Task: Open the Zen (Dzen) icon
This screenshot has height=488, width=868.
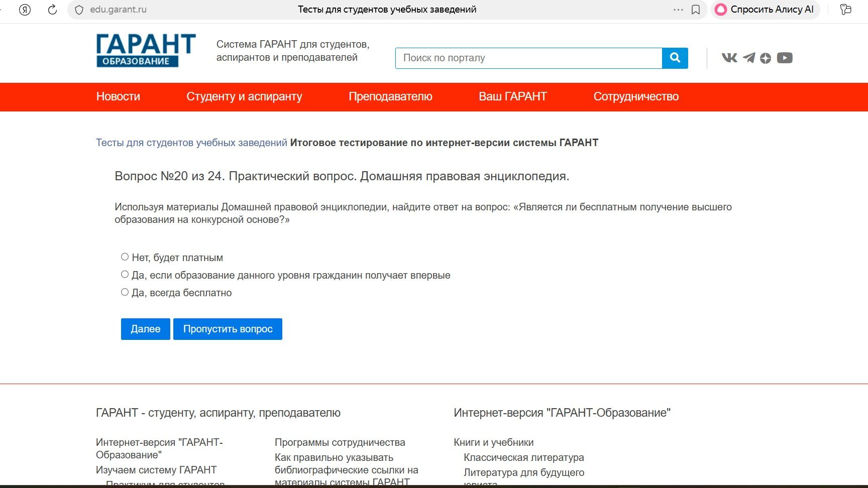Action: coord(765,58)
